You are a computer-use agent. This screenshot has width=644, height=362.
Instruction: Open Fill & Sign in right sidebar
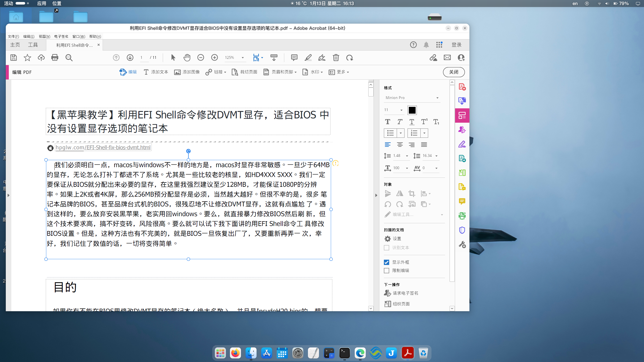[462, 144]
